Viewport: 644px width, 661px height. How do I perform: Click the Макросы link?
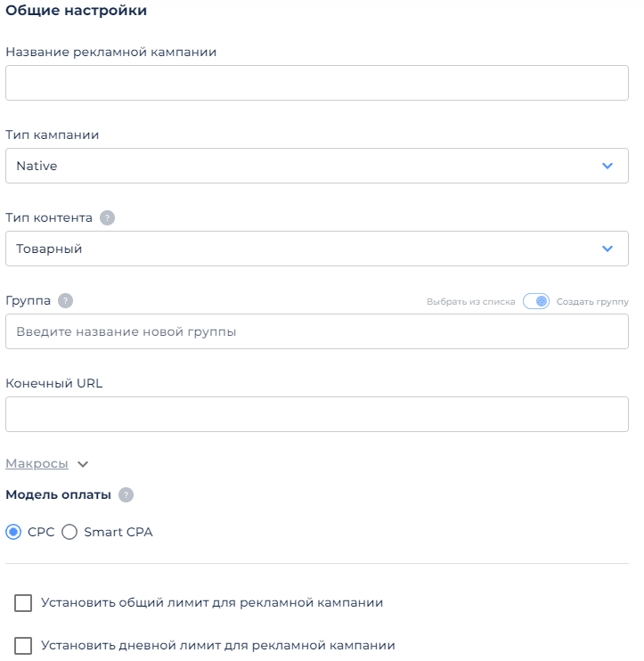point(37,464)
